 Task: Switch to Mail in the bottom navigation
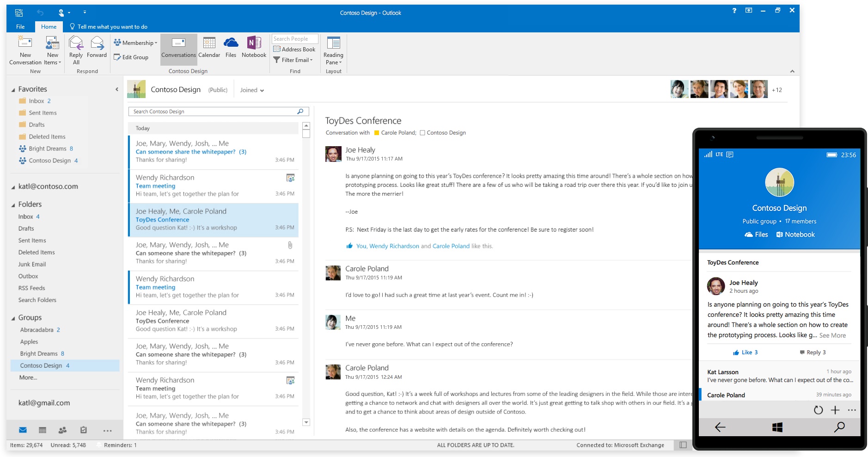click(x=23, y=430)
